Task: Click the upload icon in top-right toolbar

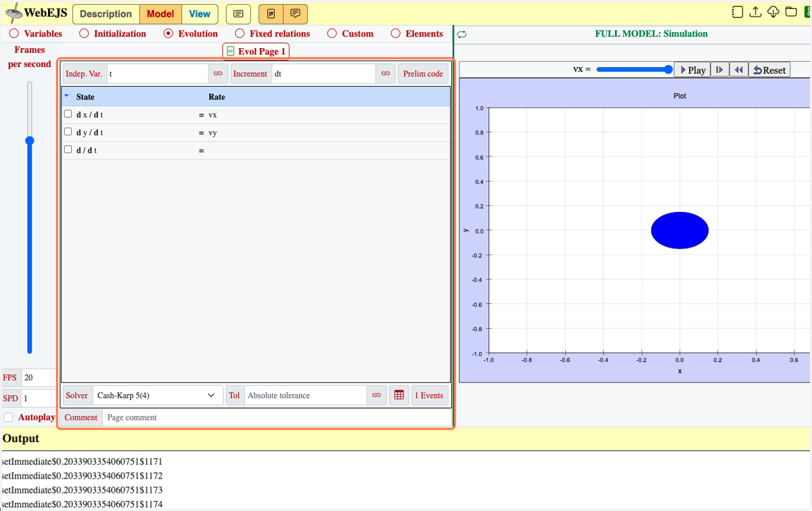Action: pyautogui.click(x=755, y=12)
